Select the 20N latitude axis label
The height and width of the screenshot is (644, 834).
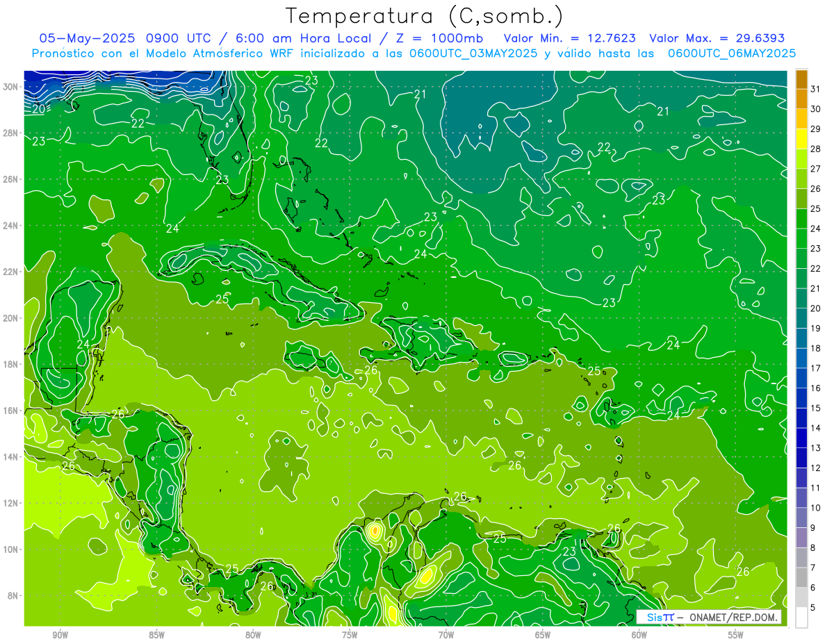(11, 318)
